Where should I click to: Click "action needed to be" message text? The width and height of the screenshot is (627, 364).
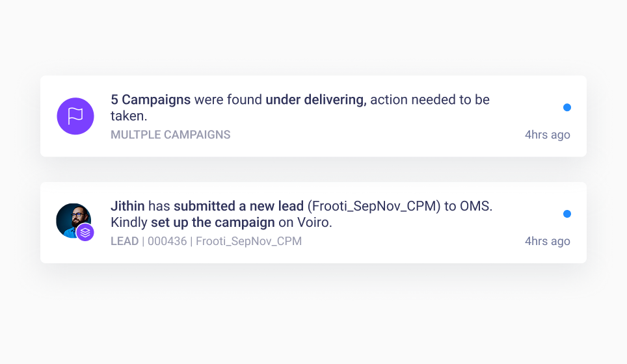[x=430, y=100]
